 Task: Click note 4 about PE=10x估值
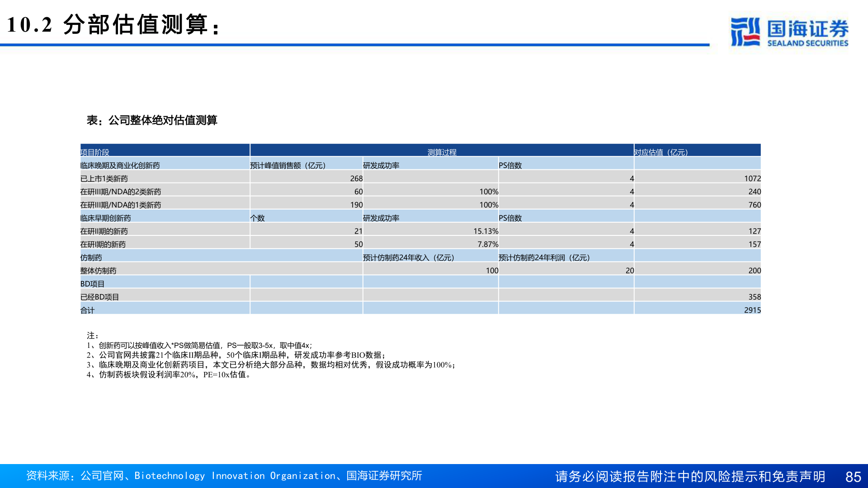(169, 375)
